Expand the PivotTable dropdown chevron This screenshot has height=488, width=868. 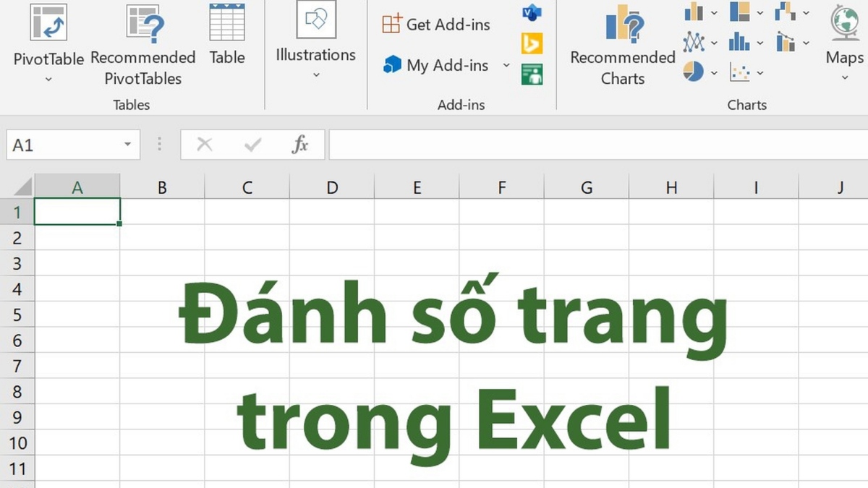[x=48, y=79]
